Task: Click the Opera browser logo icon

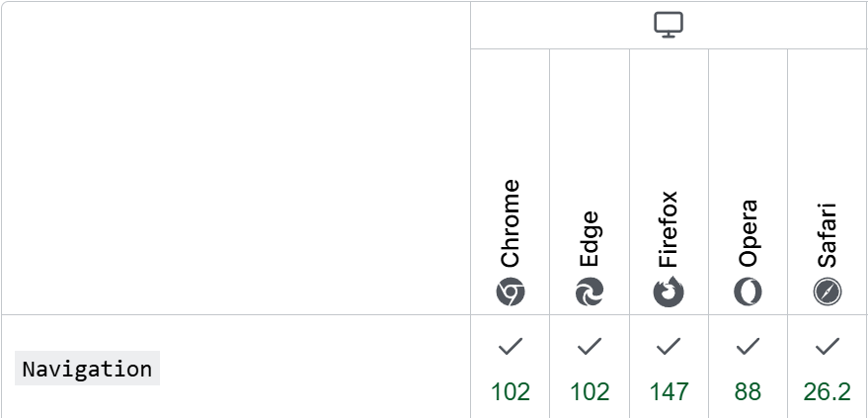Action: click(x=748, y=292)
